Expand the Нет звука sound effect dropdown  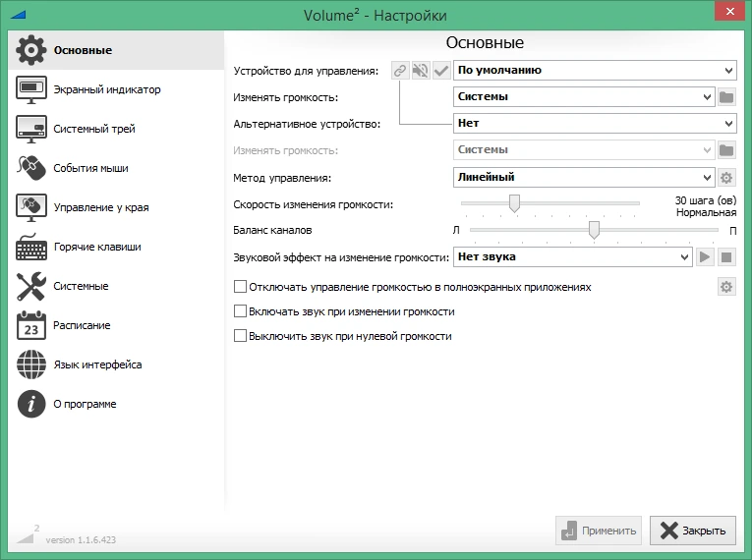(x=573, y=257)
